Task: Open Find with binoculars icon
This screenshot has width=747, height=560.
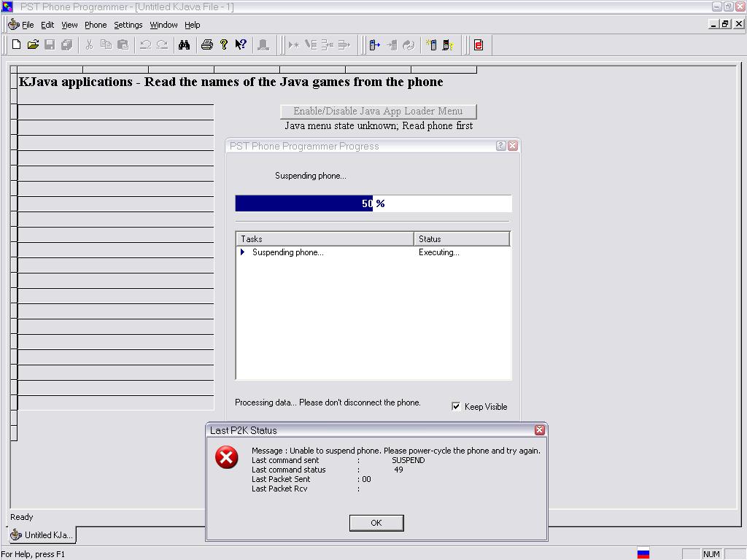Action: tap(185, 44)
